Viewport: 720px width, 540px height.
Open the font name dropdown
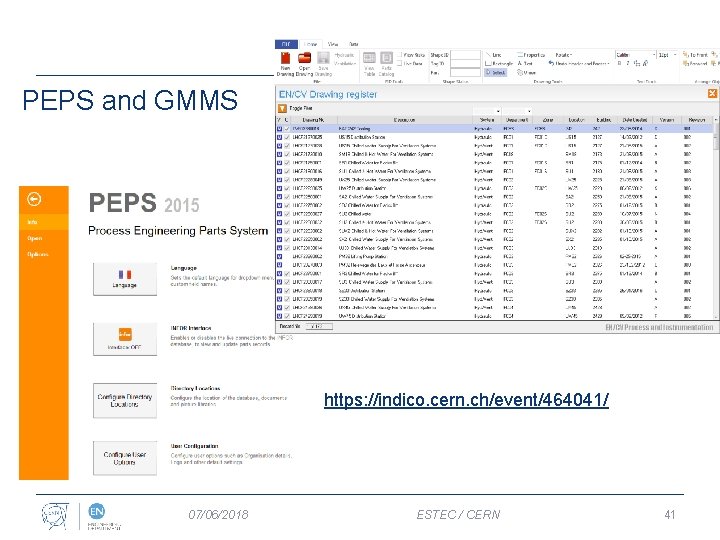(x=654, y=55)
